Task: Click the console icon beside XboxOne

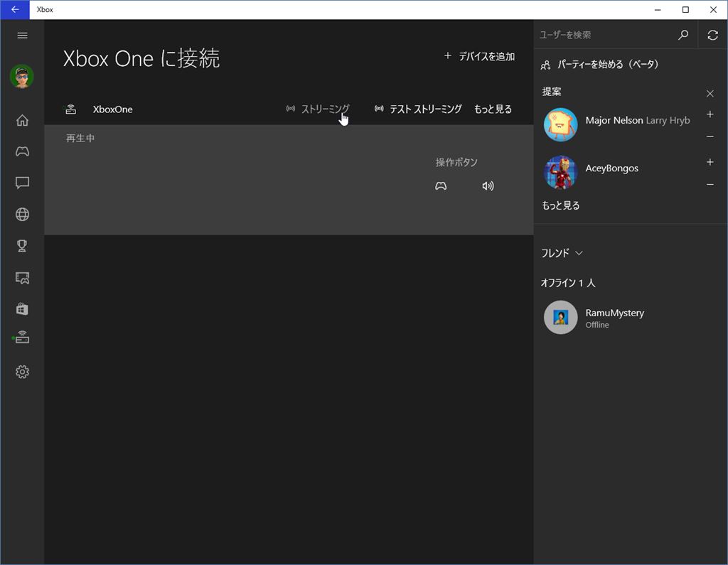Action: click(x=70, y=109)
